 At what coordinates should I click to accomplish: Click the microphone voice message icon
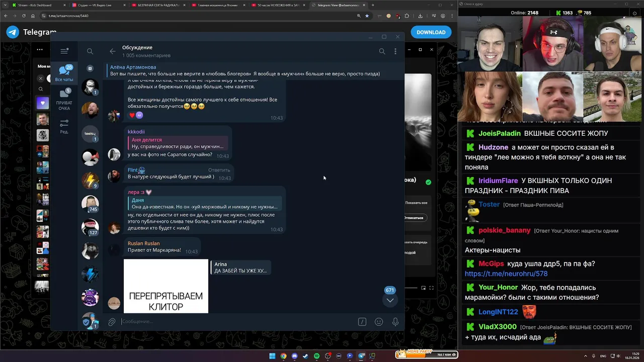tap(395, 322)
